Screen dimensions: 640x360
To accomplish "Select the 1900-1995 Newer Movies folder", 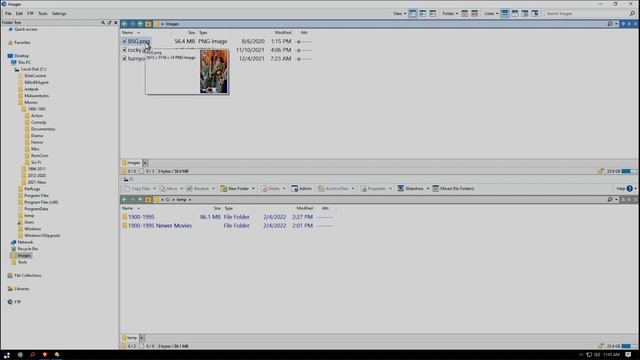I will click(160, 225).
